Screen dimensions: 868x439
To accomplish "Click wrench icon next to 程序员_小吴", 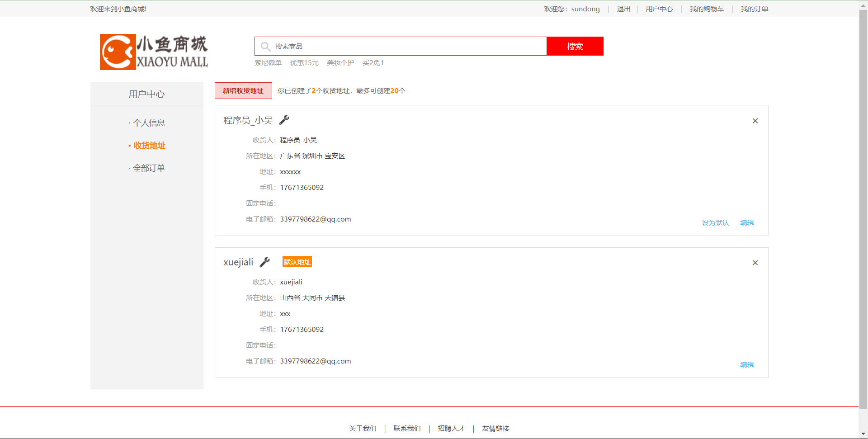I will click(x=284, y=120).
